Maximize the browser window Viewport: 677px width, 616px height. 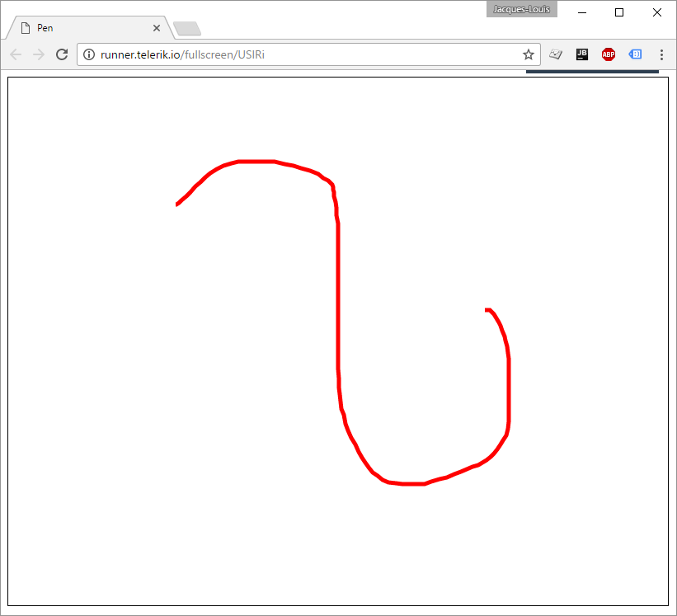pyautogui.click(x=619, y=12)
